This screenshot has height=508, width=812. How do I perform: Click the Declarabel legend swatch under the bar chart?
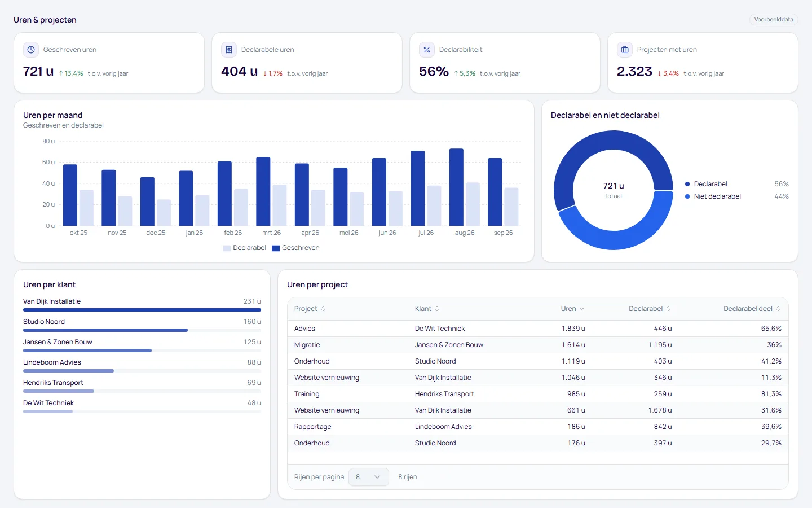[227, 248]
